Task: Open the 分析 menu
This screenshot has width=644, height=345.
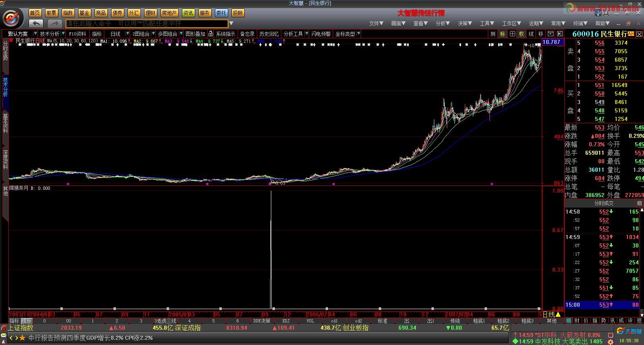Action: click(443, 23)
